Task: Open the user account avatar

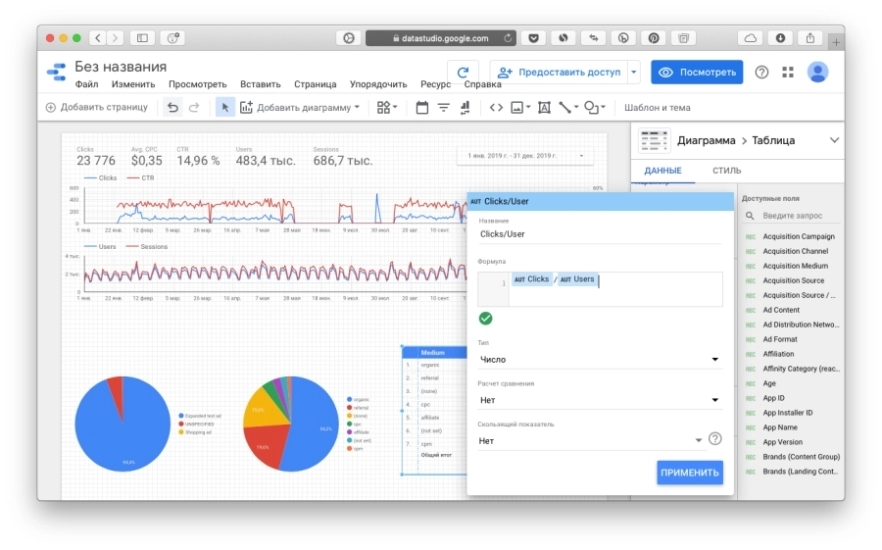Action: [x=817, y=73]
